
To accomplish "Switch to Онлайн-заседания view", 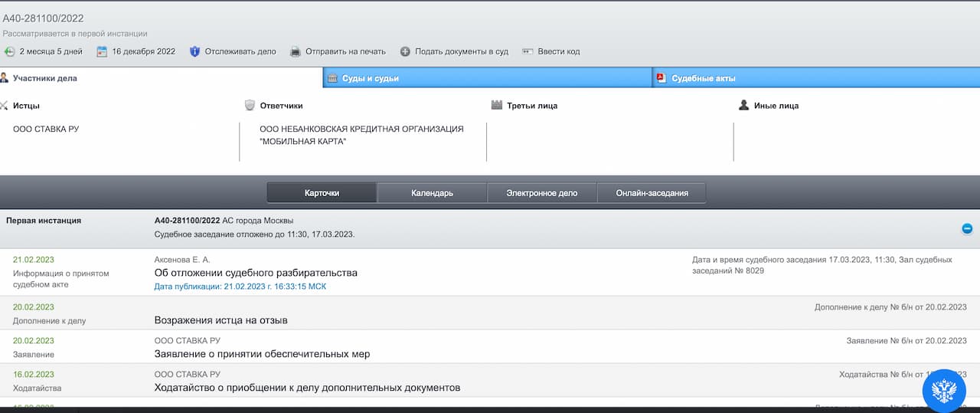I will tap(652, 193).
